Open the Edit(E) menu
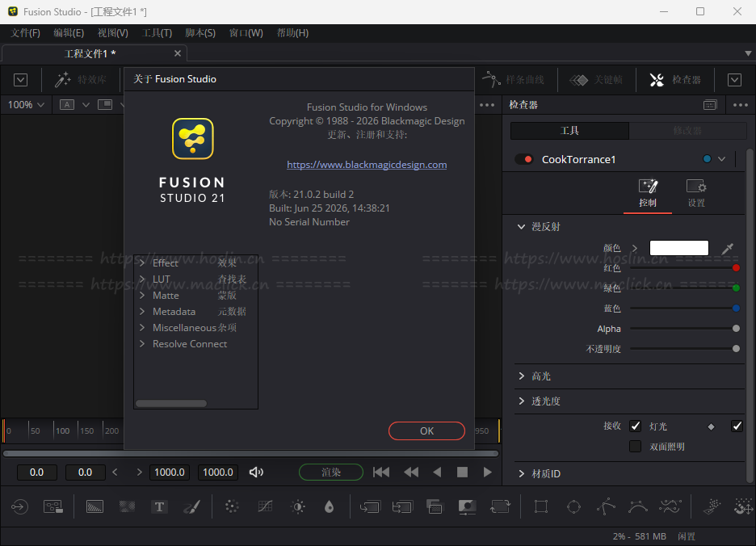Screen dimensions: 756x546 [69, 33]
